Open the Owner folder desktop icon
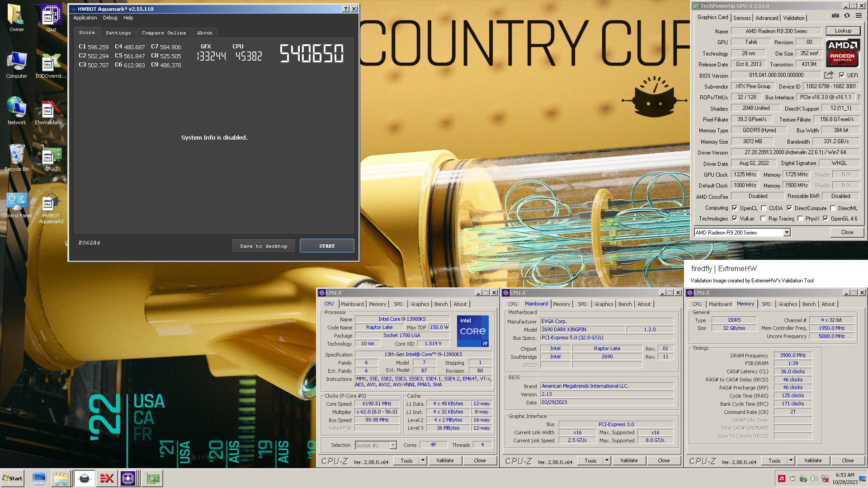 [17, 18]
